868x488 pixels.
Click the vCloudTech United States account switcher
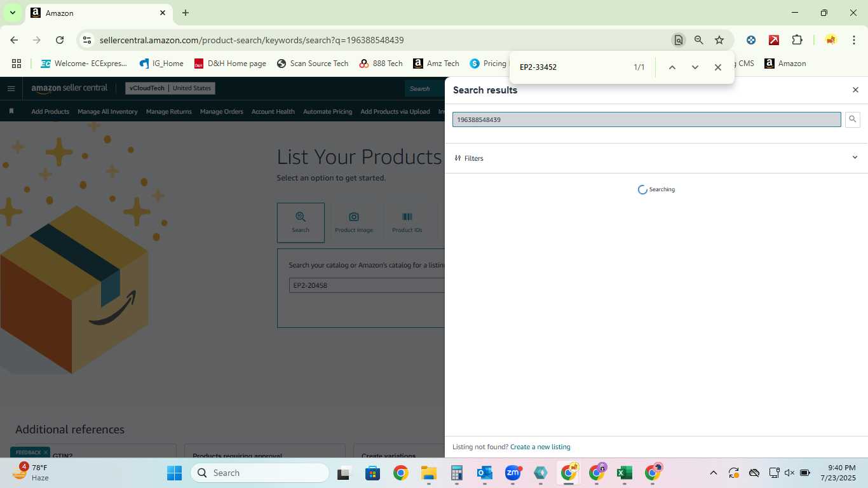click(170, 88)
